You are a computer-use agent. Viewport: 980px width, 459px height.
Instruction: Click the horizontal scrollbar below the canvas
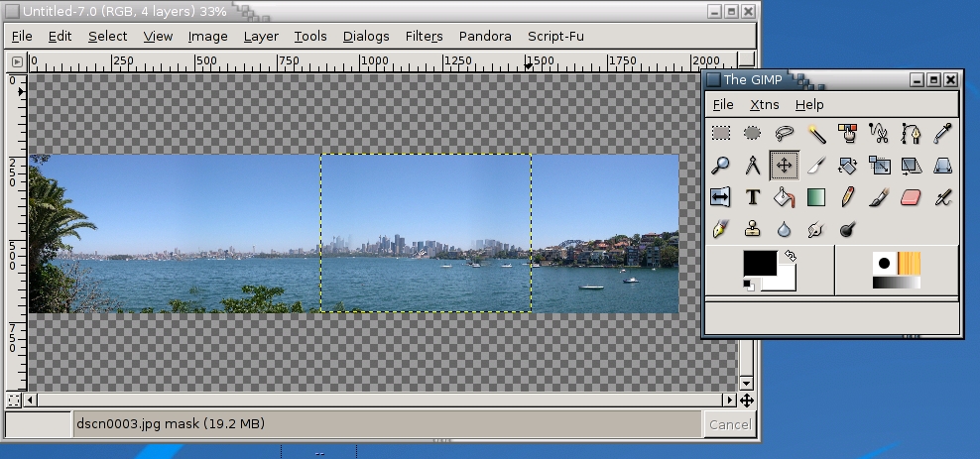click(377, 401)
